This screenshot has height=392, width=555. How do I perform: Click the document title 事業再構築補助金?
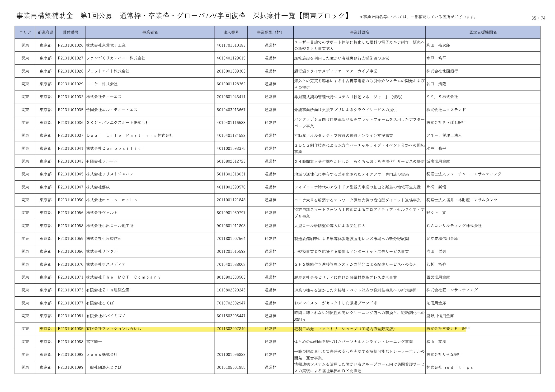coord(45,16)
